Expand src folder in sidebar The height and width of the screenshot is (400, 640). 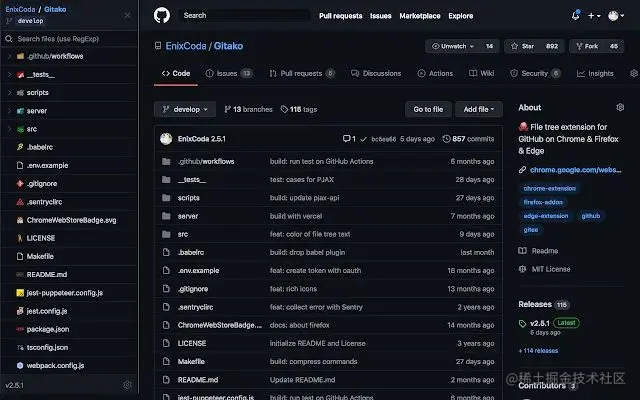click(x=9, y=129)
